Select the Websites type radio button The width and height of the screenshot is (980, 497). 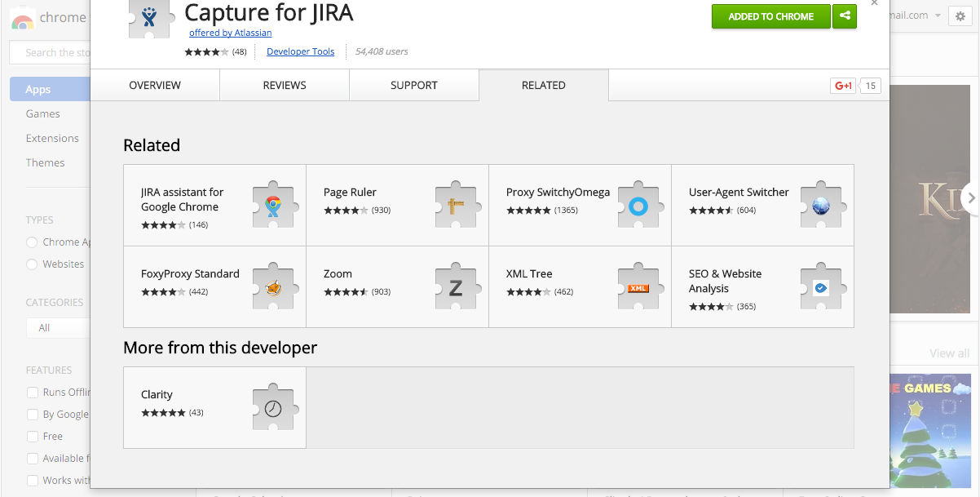33,264
